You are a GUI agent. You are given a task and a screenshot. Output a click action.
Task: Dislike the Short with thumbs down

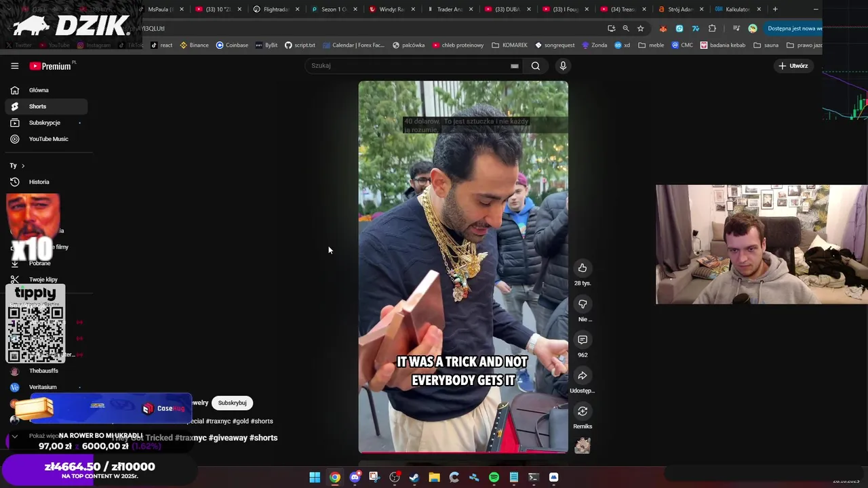click(x=583, y=304)
